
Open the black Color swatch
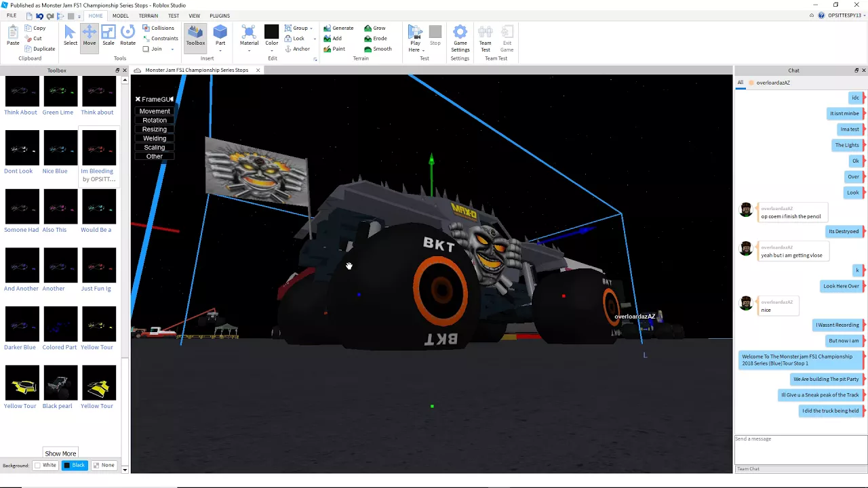tap(271, 32)
